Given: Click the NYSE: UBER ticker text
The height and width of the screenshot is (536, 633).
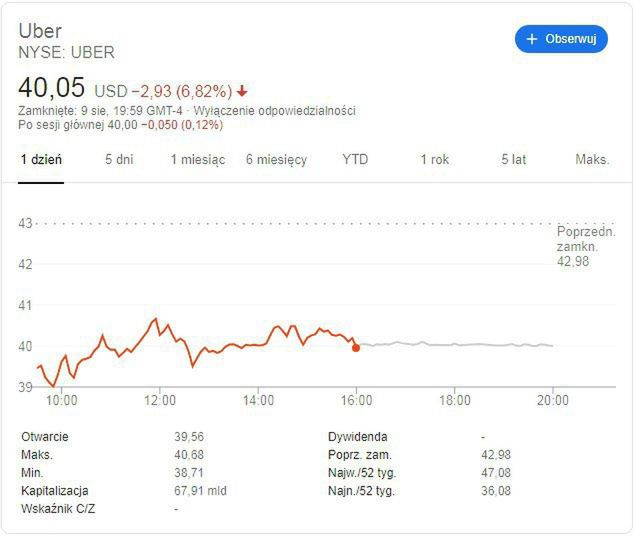Looking at the screenshot, I should point(66,52).
